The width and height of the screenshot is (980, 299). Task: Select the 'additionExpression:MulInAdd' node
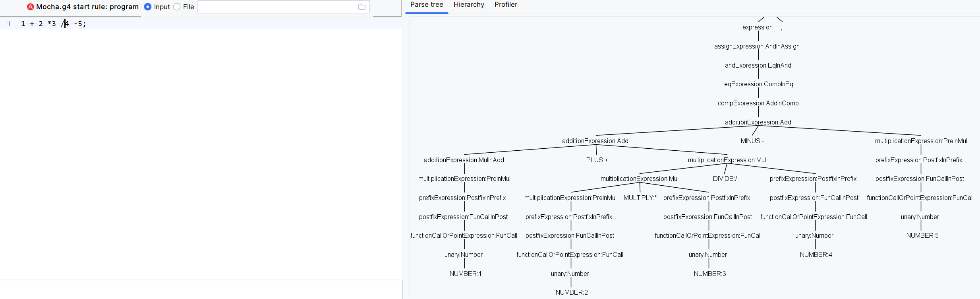point(464,160)
